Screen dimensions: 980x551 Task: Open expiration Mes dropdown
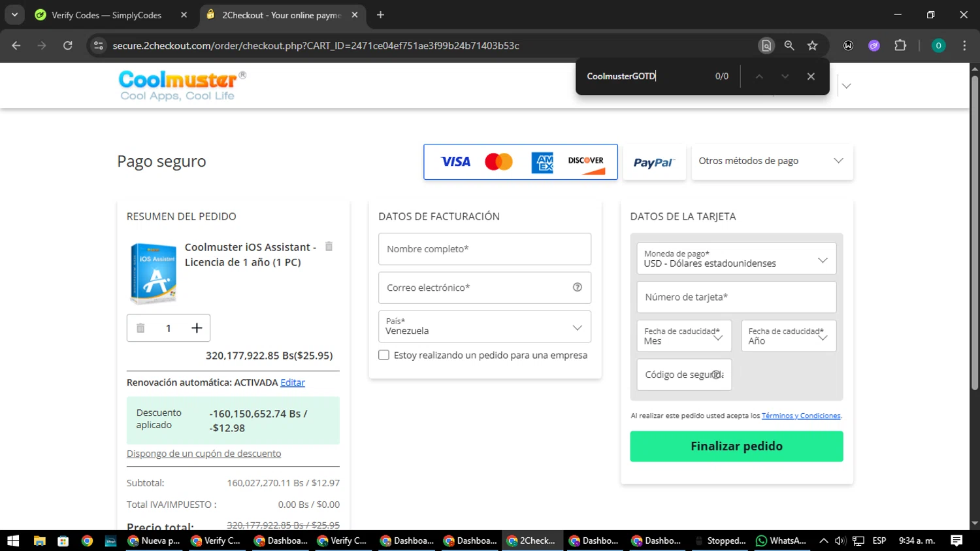click(x=684, y=336)
